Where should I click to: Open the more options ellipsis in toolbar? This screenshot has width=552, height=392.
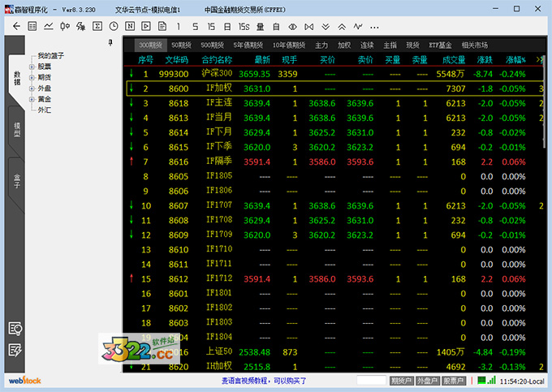coord(374,28)
